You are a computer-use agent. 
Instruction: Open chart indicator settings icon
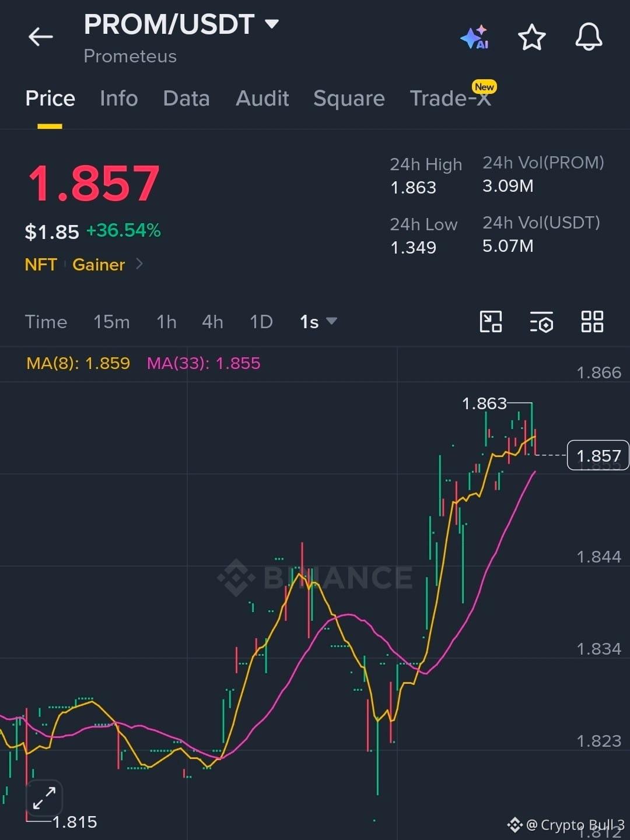tap(541, 322)
